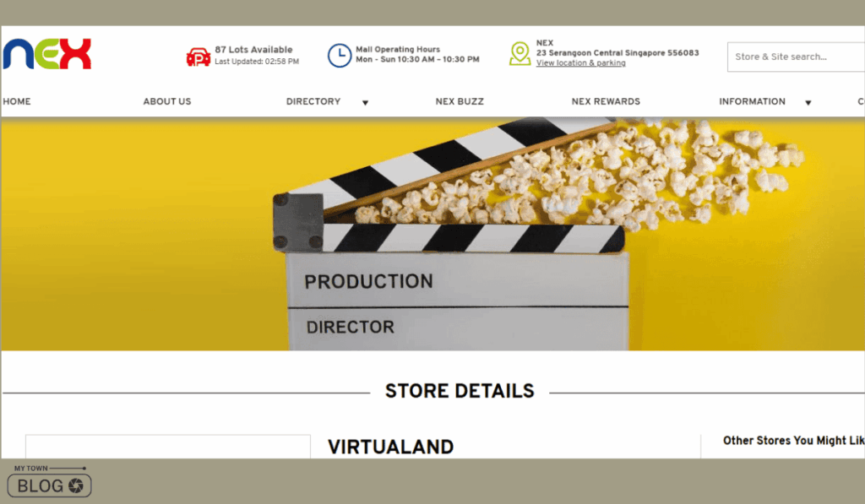Screen dimensions: 865x504
Task: Click the 87 Lots Available text
Action: (253, 50)
